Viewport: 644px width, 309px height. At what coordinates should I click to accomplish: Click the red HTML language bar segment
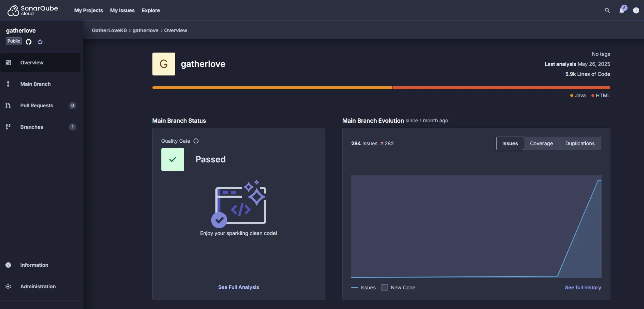click(x=501, y=88)
